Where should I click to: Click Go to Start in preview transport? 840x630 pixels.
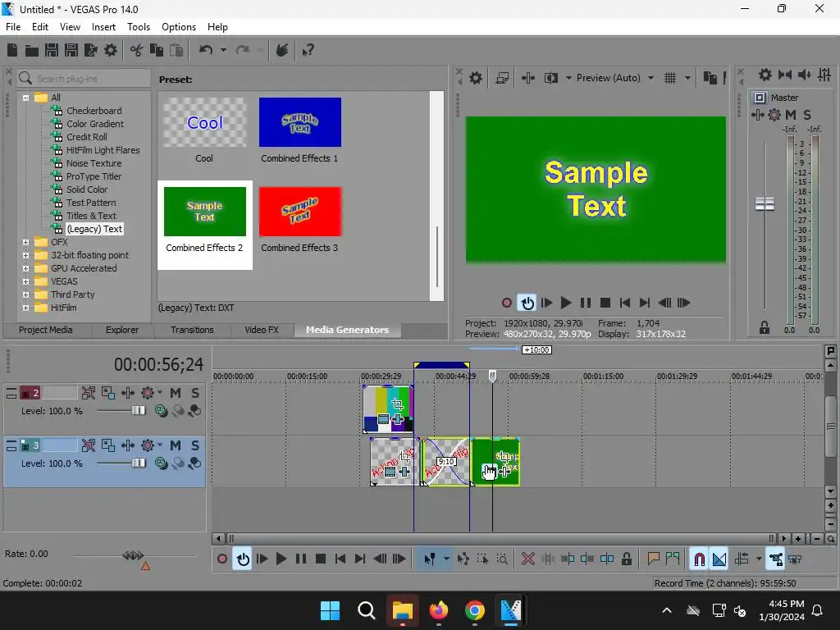(x=624, y=304)
